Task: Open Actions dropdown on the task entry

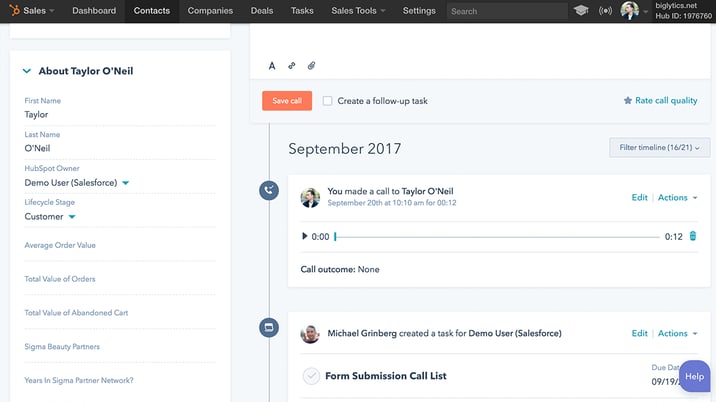Action: pos(678,333)
